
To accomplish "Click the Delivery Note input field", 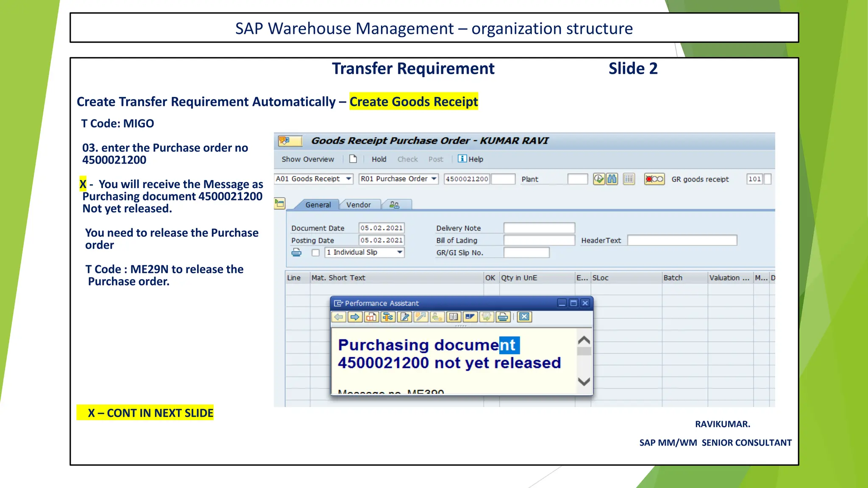I will point(539,228).
